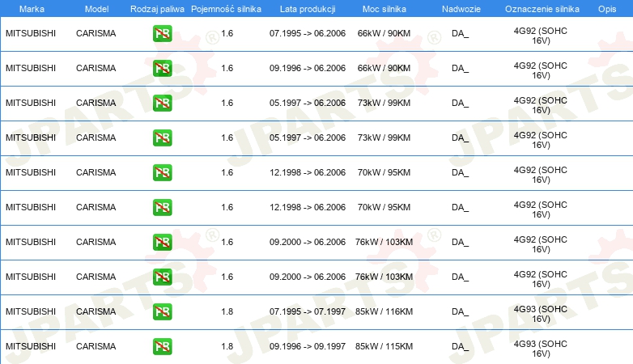Viewport: 633px width, 364px height.
Task: Click the Moc silnika column header
Action: [x=384, y=9]
